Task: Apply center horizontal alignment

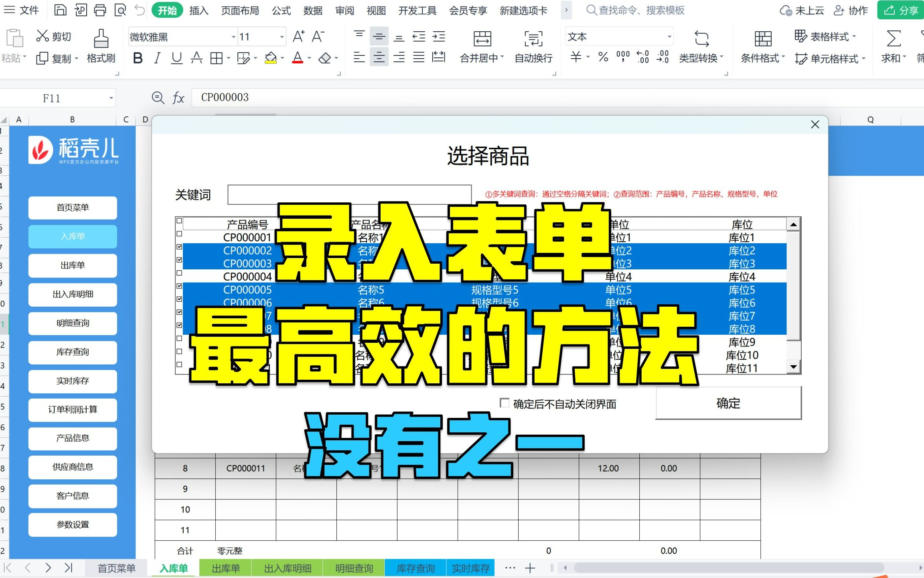Action: (x=379, y=58)
